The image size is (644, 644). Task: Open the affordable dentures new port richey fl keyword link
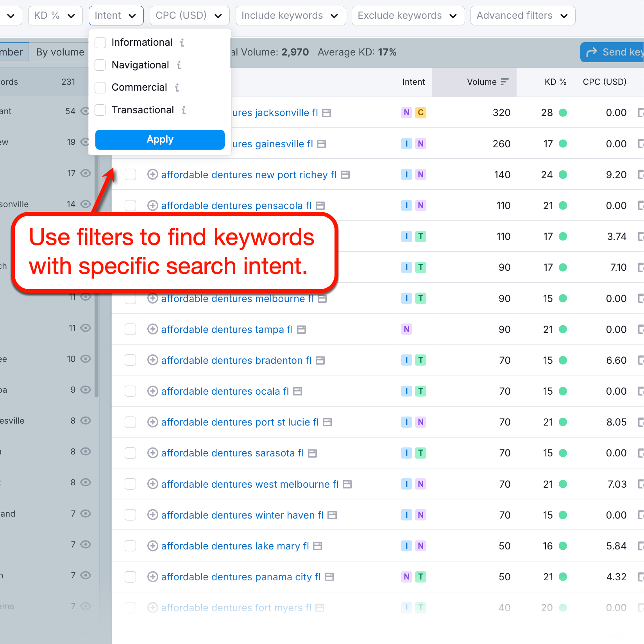point(249,175)
